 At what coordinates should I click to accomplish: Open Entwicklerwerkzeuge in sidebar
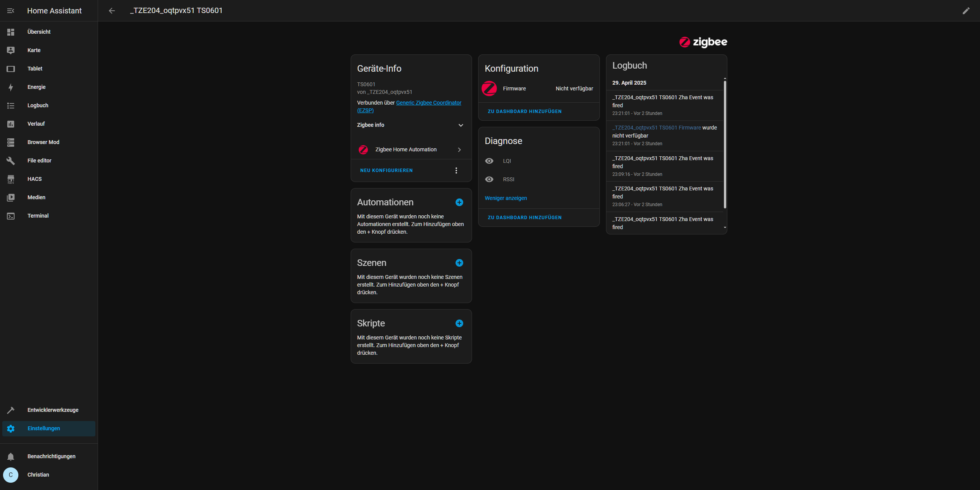pyautogui.click(x=53, y=410)
